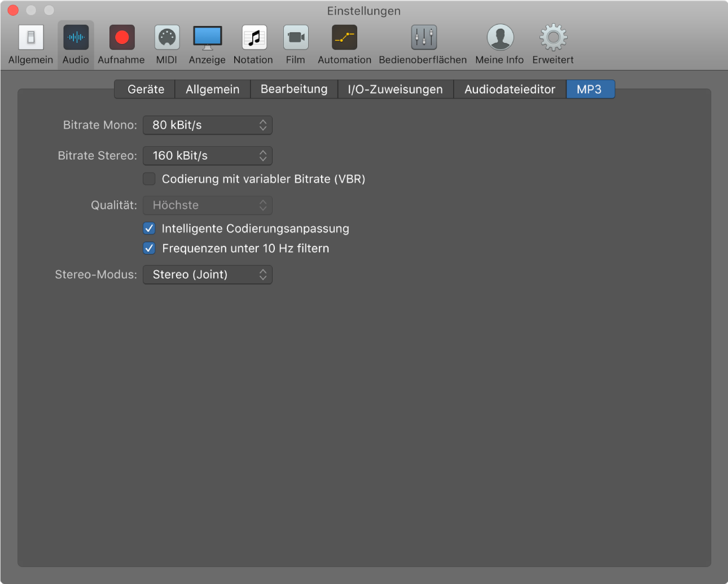Open Meine Info profile icon

click(x=500, y=38)
